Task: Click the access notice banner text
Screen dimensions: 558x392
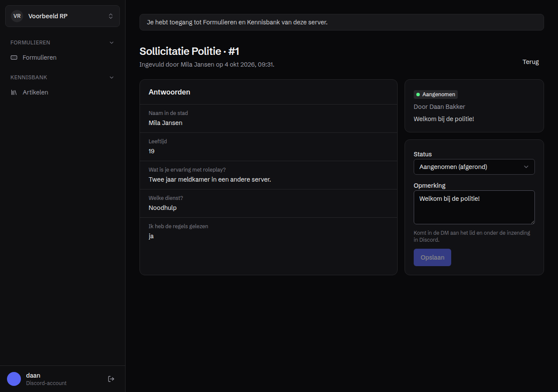Action: [x=237, y=22]
